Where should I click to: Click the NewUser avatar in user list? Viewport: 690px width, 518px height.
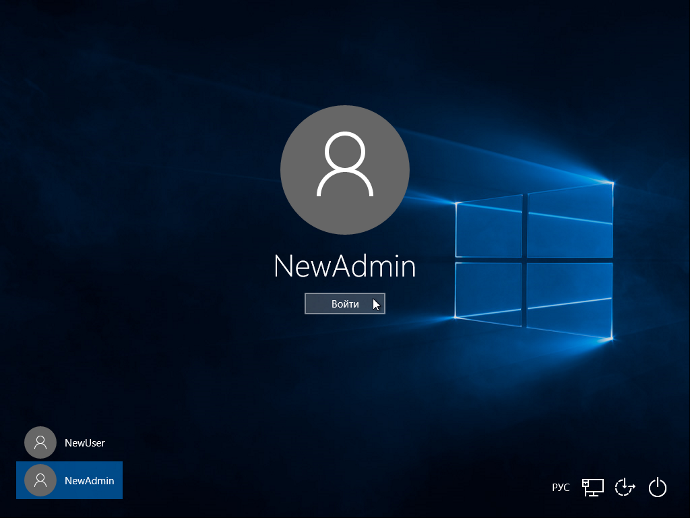tap(40, 442)
